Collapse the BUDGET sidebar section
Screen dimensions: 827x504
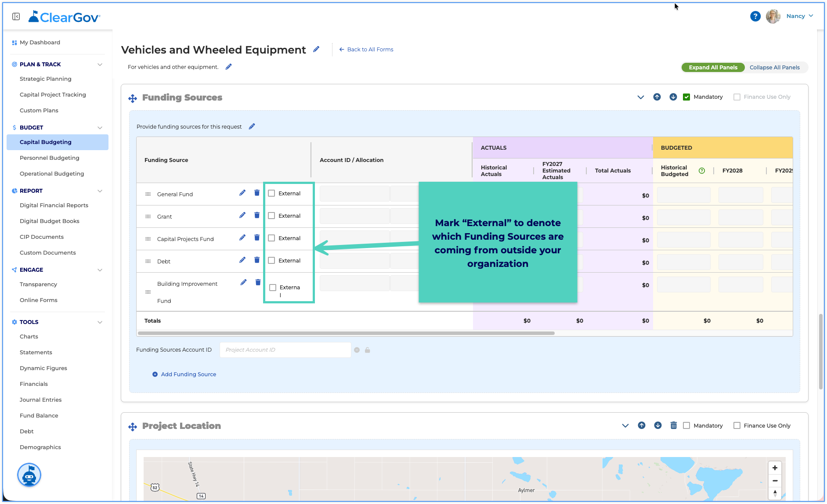coord(100,128)
